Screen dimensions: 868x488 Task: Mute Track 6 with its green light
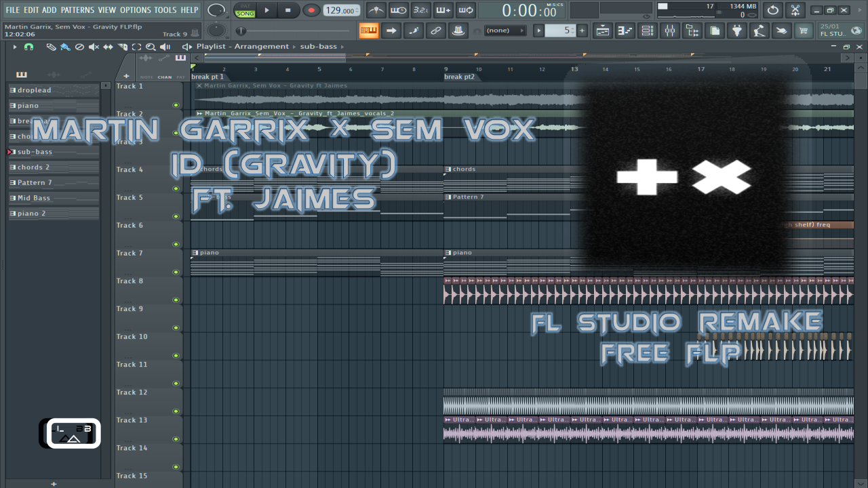pos(176,244)
